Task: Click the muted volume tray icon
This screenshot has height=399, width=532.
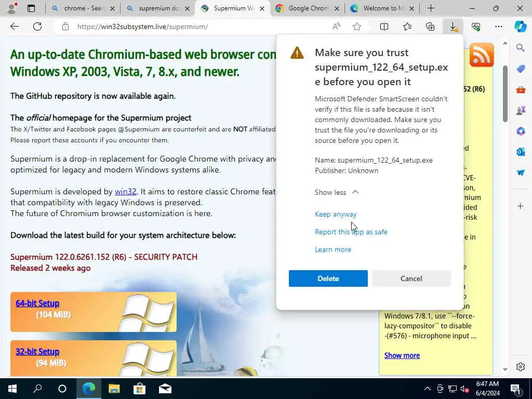Action: [x=465, y=389]
